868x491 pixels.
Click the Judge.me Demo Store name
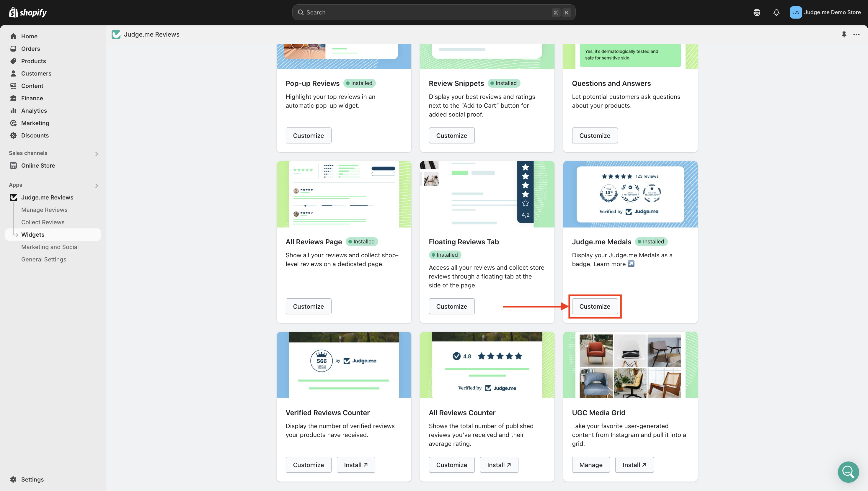(832, 12)
